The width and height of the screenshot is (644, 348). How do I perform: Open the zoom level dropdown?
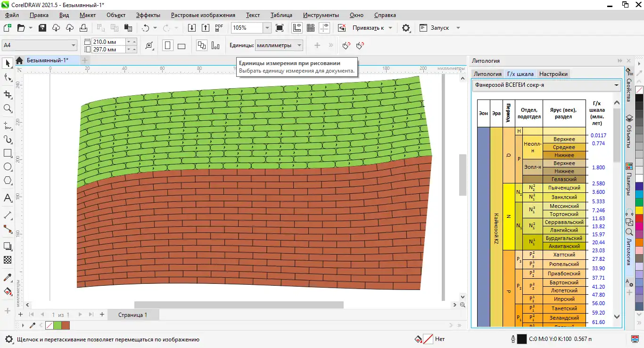pos(267,28)
